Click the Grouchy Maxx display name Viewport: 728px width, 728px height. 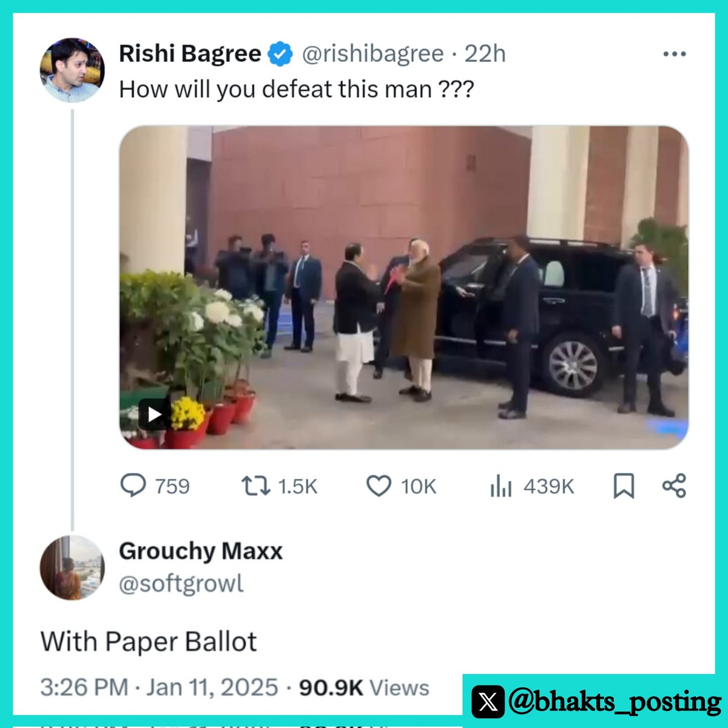coord(201,551)
